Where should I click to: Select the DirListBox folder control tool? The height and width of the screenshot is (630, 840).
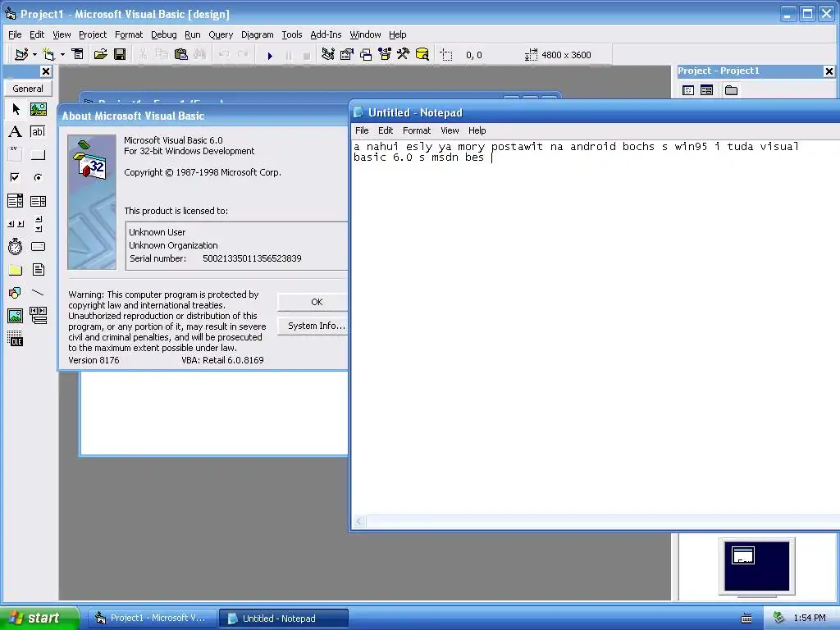[16, 269]
